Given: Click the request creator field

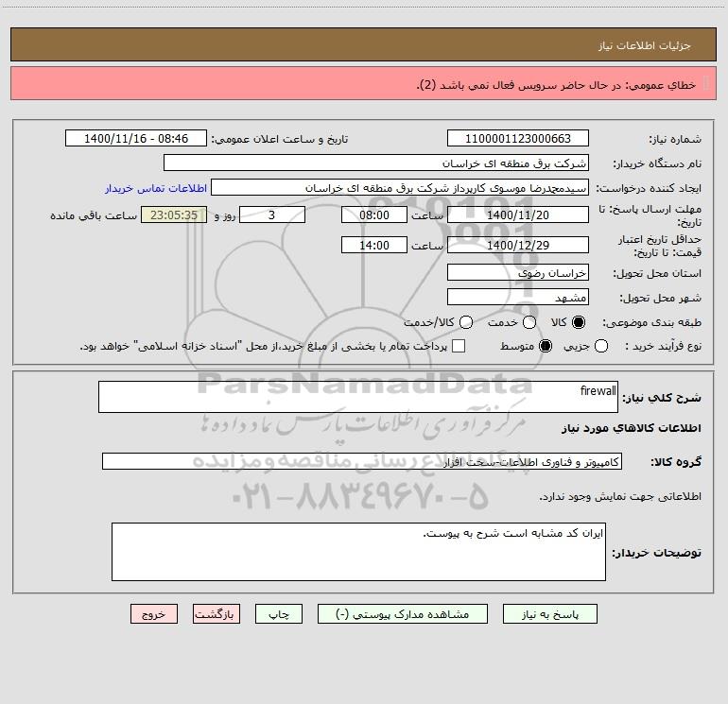Looking at the screenshot, I should [x=400, y=187].
